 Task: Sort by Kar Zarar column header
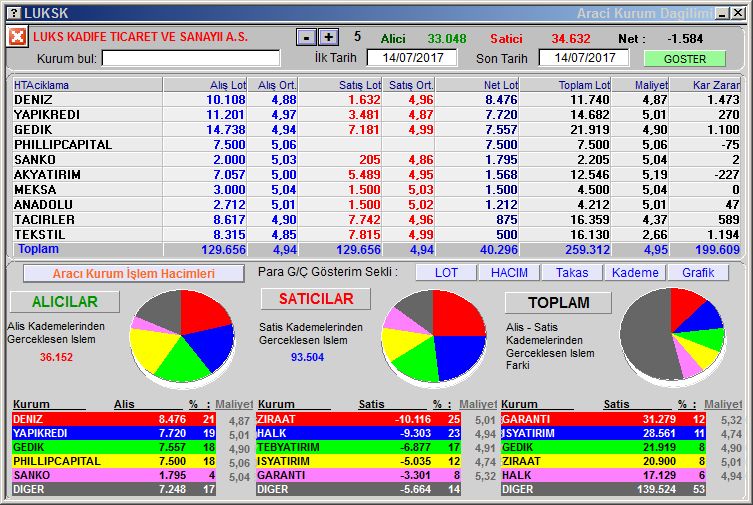coord(705,85)
